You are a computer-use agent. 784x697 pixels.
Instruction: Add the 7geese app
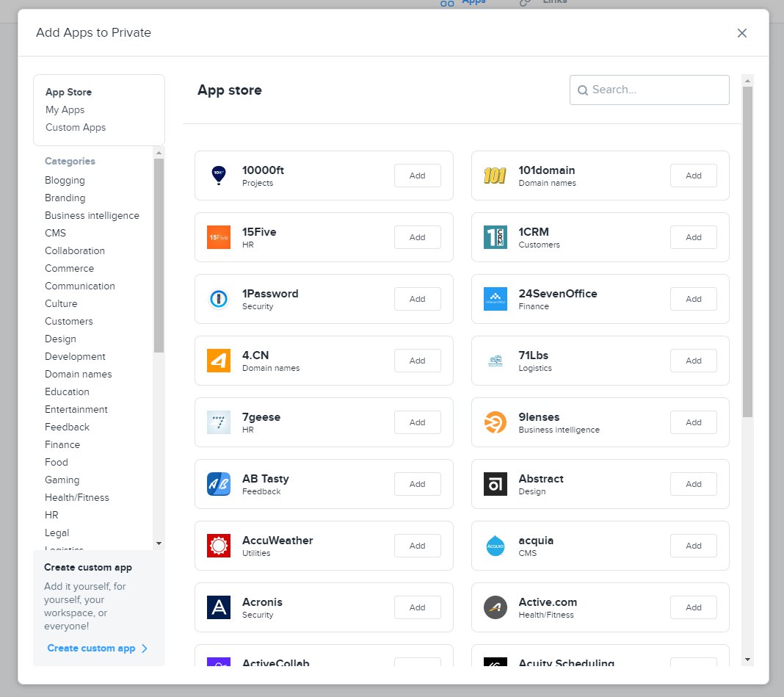tap(417, 422)
